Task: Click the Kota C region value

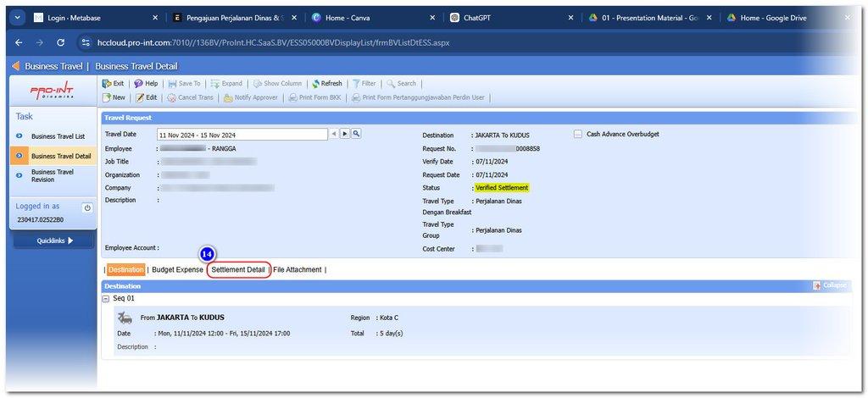Action: pos(388,318)
